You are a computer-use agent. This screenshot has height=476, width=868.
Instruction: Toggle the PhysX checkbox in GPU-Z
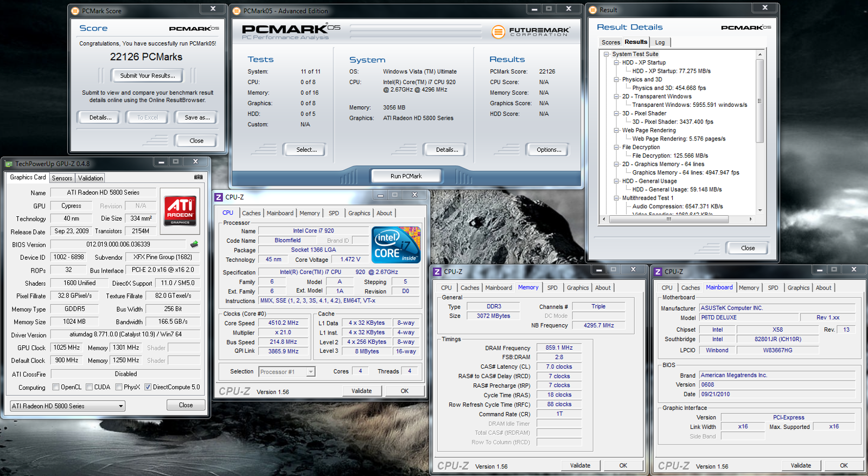(x=118, y=387)
